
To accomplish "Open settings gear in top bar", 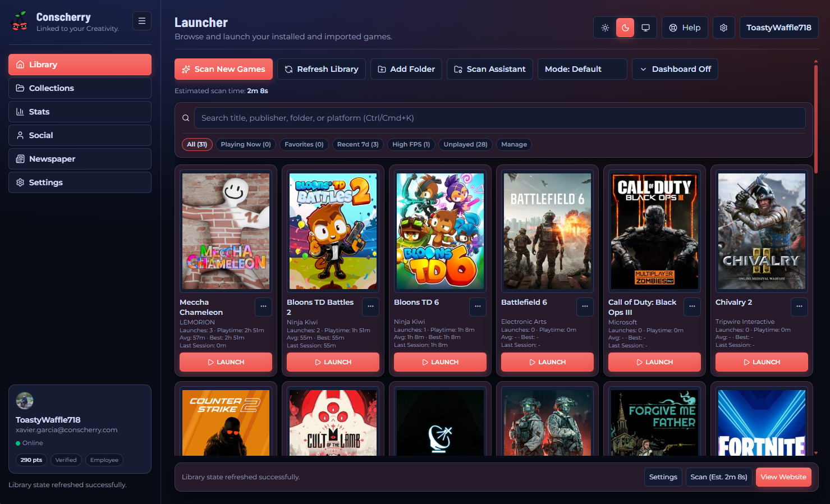I will tap(723, 28).
